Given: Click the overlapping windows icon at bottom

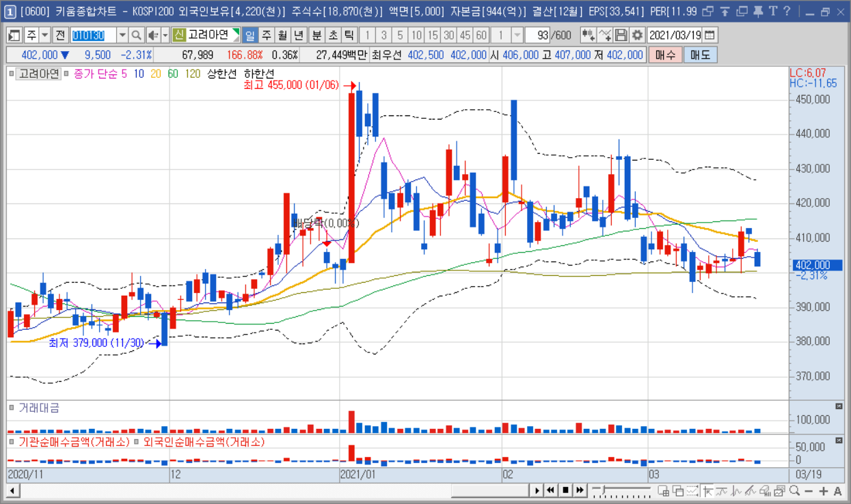Looking at the screenshot, I should [678, 490].
